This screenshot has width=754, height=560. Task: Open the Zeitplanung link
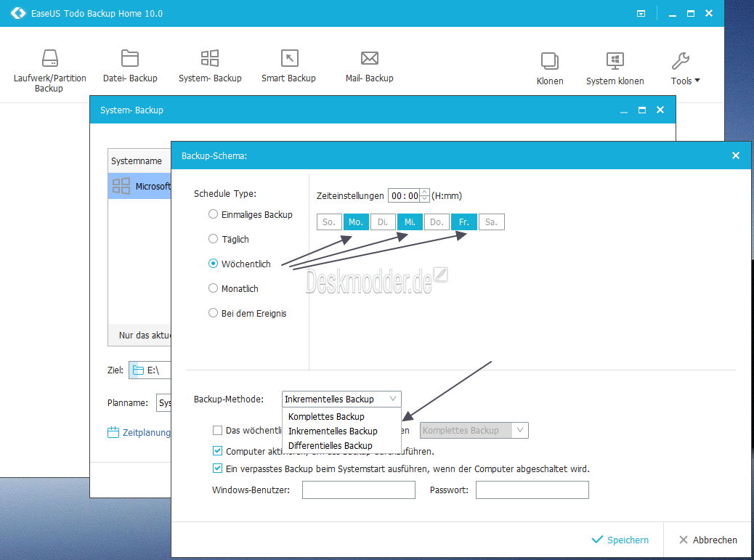pyautogui.click(x=146, y=433)
